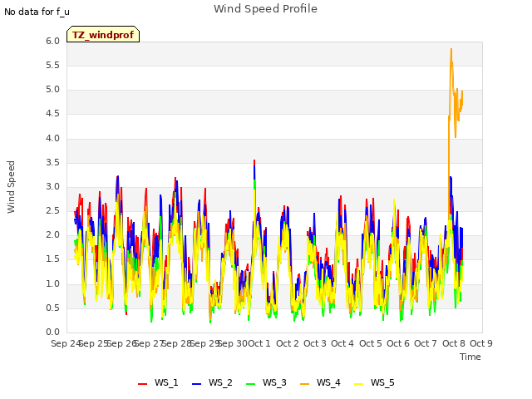The height and width of the screenshot is (399, 532).
Task: Click the 0.5 y-axis tick label
Action: coord(52,308)
